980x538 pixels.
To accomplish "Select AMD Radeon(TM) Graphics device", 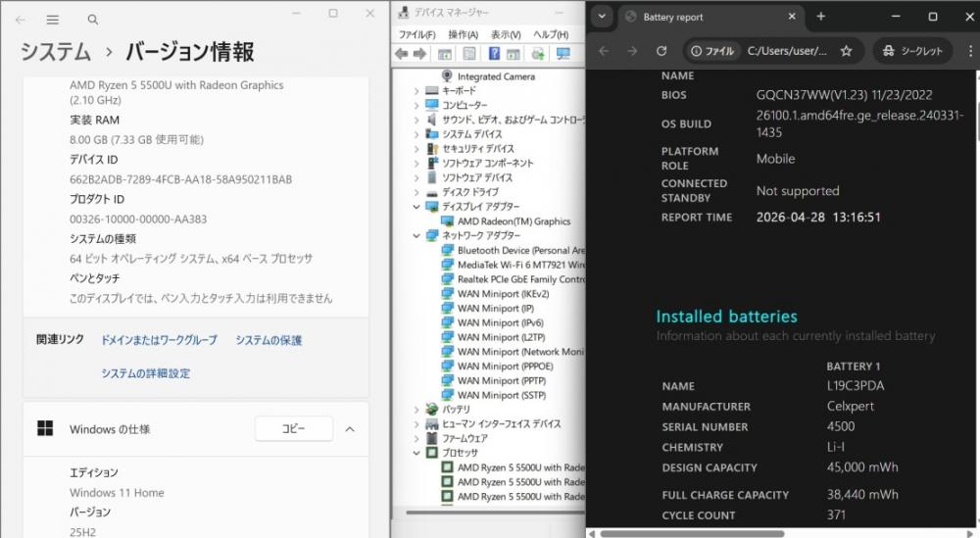I will (x=514, y=221).
